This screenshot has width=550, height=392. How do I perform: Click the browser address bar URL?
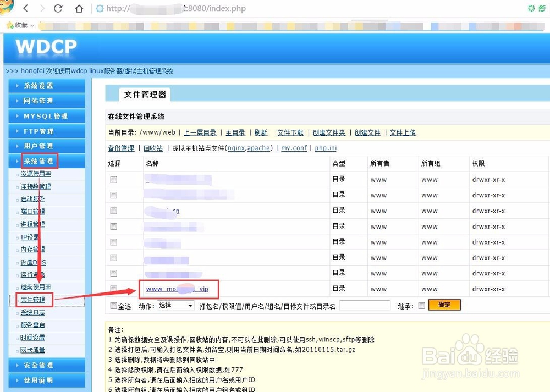tap(176, 8)
